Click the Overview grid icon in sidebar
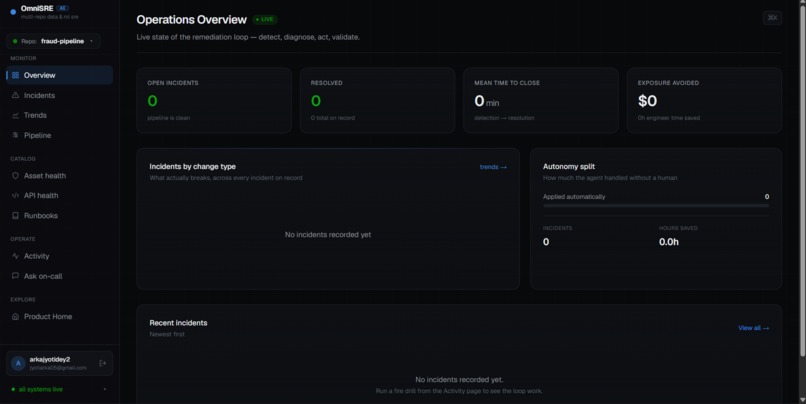The image size is (806, 404). tap(15, 75)
